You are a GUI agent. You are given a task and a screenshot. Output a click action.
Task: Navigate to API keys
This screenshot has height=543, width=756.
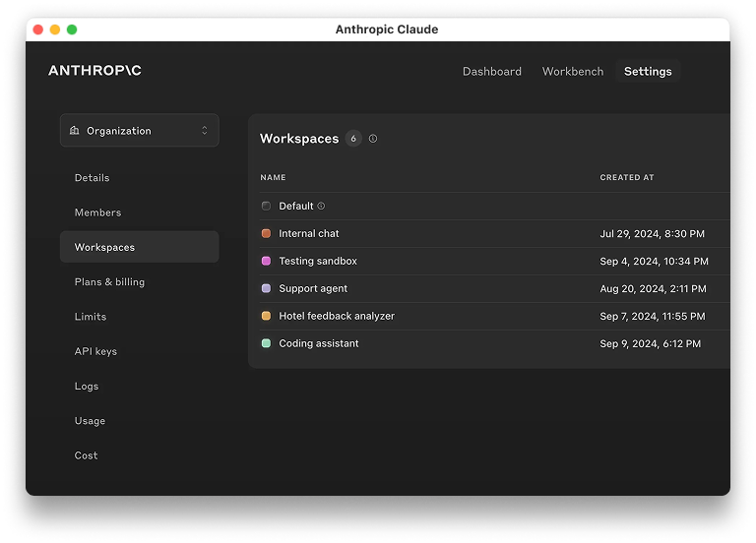(95, 351)
